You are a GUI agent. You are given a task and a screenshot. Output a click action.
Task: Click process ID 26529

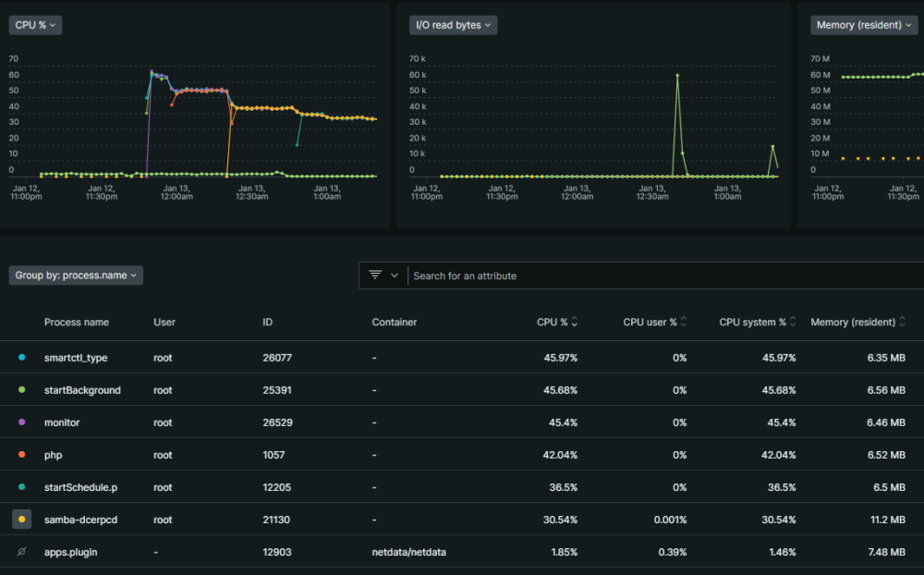277,422
